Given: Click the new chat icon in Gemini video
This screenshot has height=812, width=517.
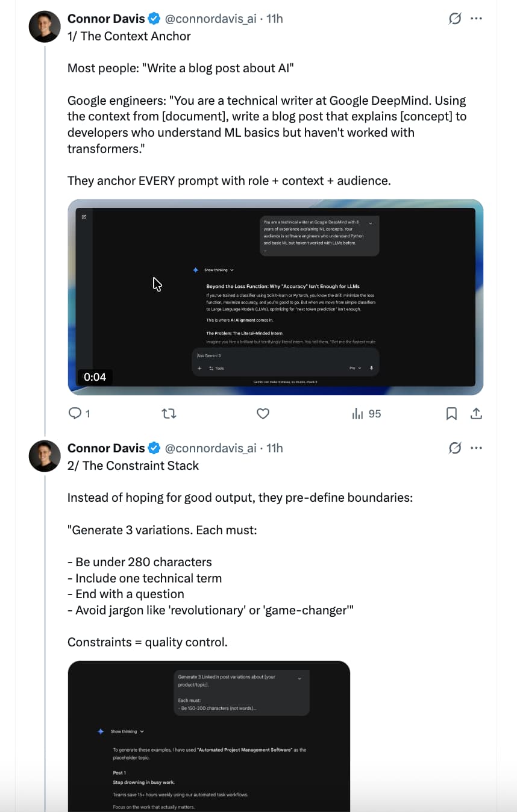Looking at the screenshot, I should click(x=84, y=217).
